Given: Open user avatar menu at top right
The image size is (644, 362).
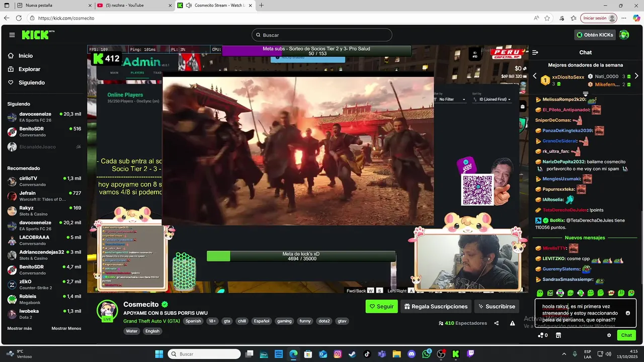Looking at the screenshot, I should [624, 35].
